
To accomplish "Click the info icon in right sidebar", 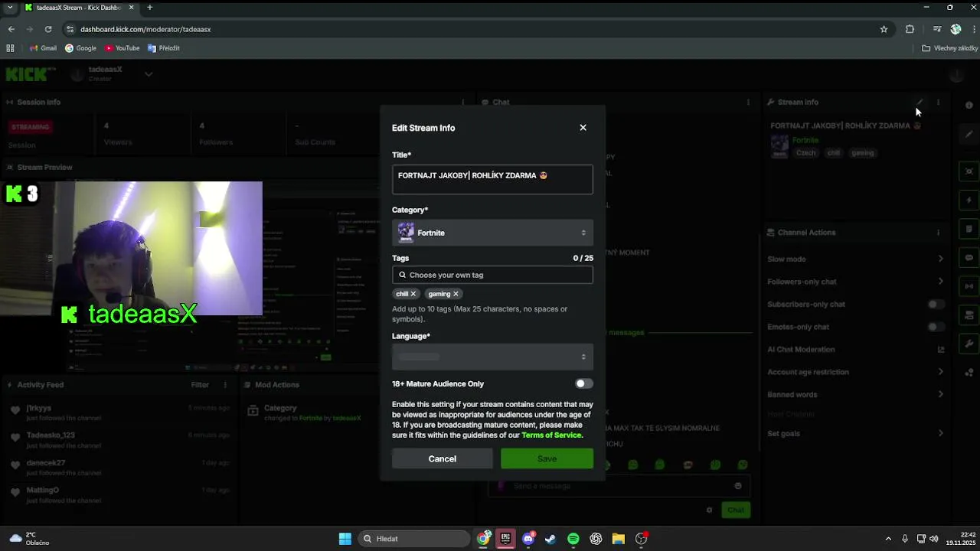I will point(969,105).
